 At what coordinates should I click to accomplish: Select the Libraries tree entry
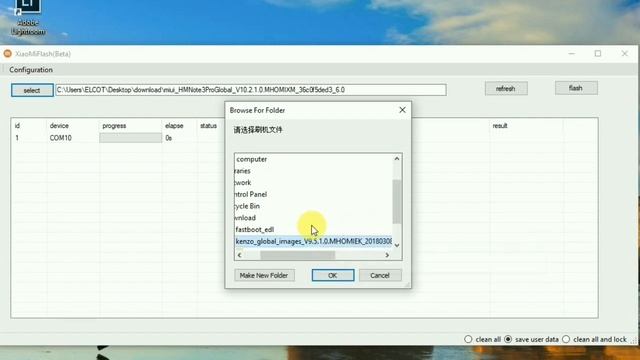(243, 171)
